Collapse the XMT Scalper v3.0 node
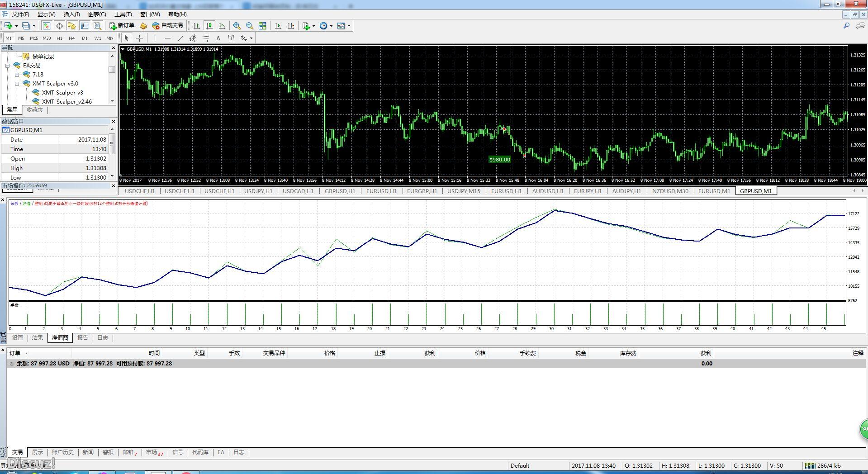 [x=17, y=84]
